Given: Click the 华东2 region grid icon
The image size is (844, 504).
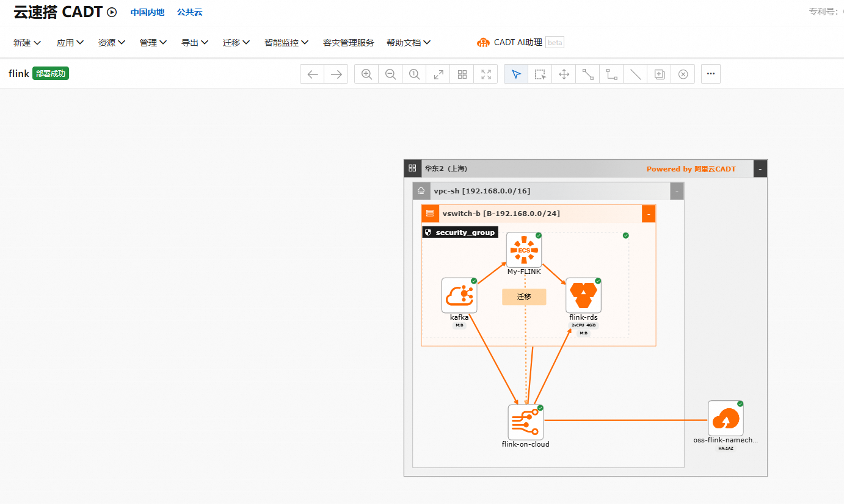Looking at the screenshot, I should 412,168.
